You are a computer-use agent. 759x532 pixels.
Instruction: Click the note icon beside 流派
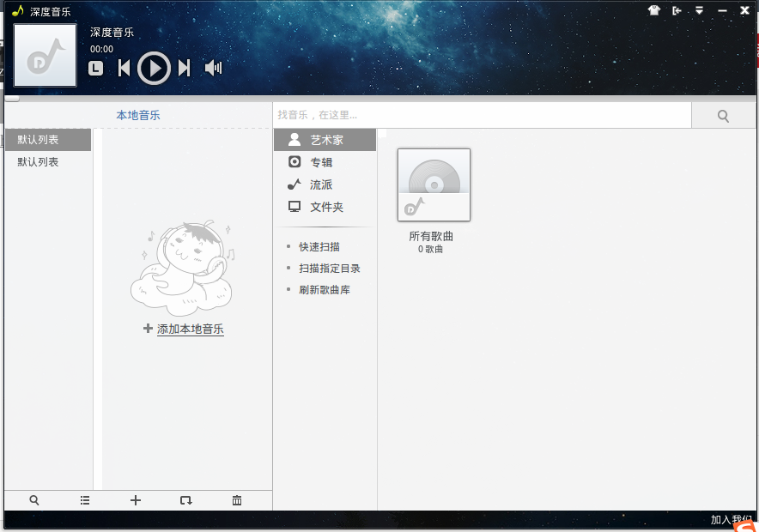(294, 184)
